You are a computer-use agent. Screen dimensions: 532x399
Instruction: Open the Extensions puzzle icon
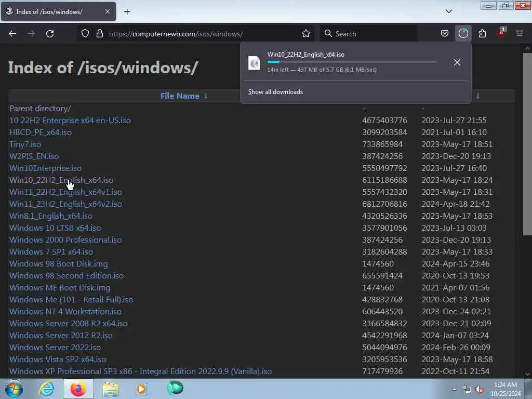482,34
